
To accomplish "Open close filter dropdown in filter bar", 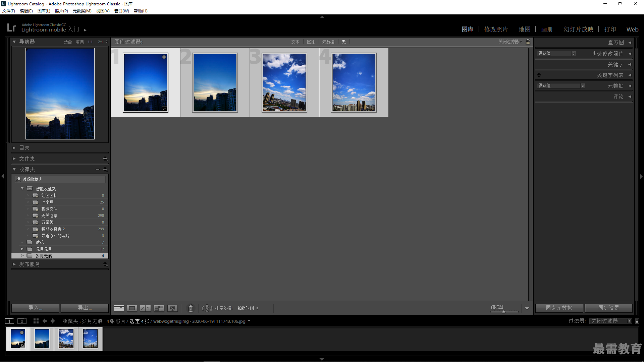I will tap(510, 42).
